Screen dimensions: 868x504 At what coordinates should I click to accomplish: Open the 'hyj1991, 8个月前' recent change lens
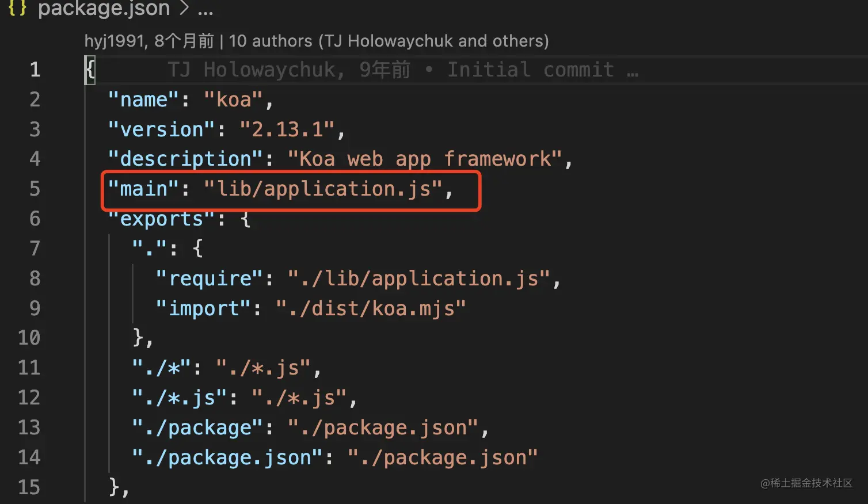point(149,41)
